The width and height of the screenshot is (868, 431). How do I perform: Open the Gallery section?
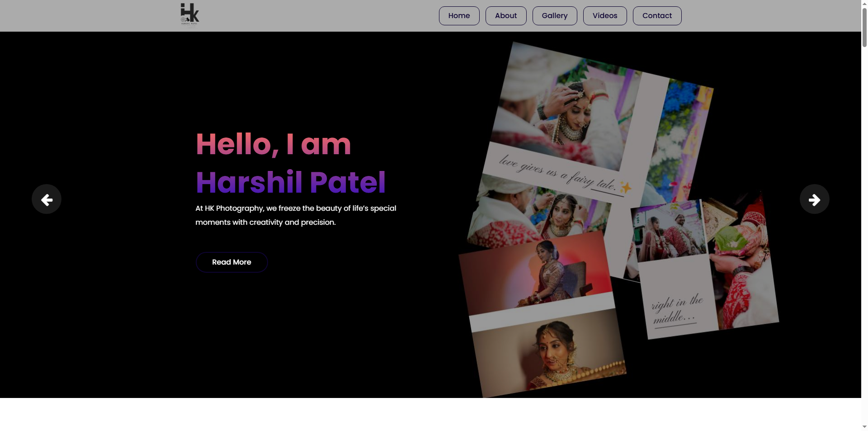point(554,16)
